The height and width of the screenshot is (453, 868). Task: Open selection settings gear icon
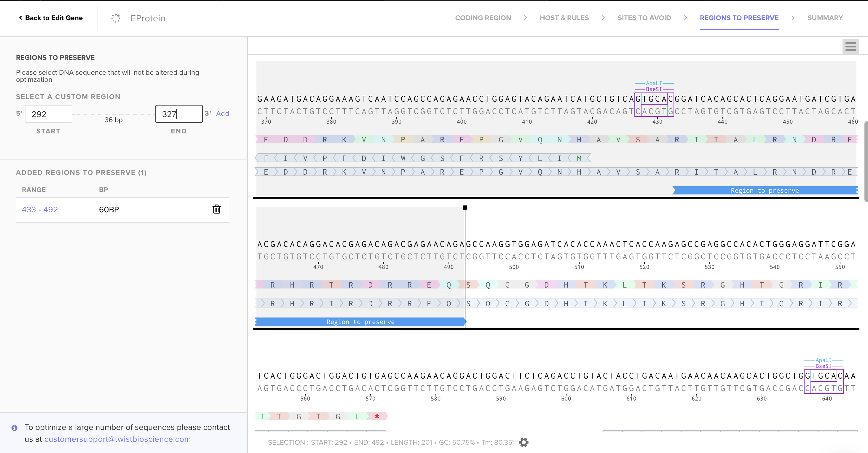click(524, 442)
